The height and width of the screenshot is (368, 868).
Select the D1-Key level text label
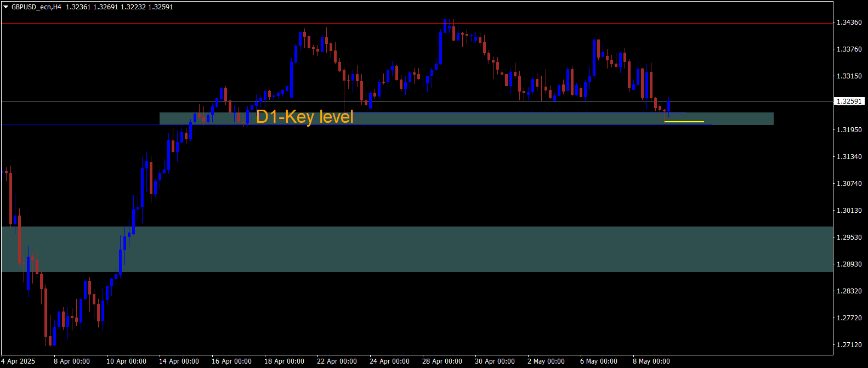pyautogui.click(x=305, y=117)
